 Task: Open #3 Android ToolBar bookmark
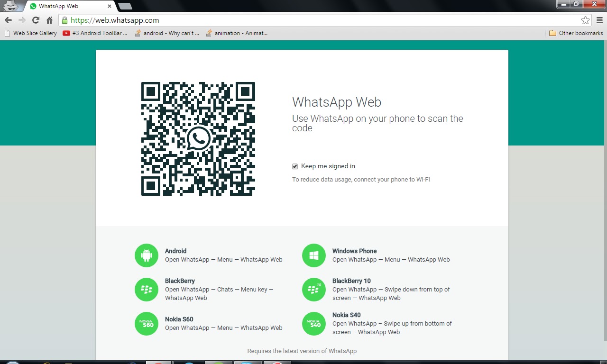click(95, 33)
